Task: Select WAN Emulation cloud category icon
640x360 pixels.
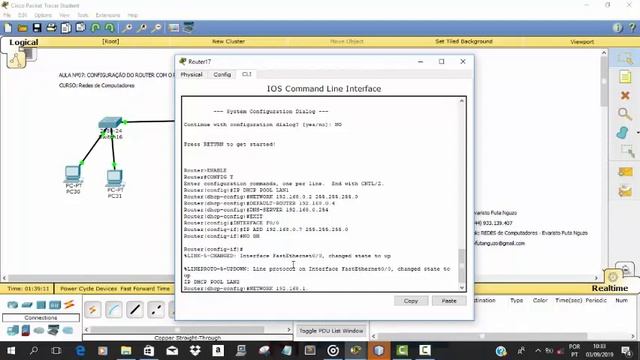Action: 39,330
